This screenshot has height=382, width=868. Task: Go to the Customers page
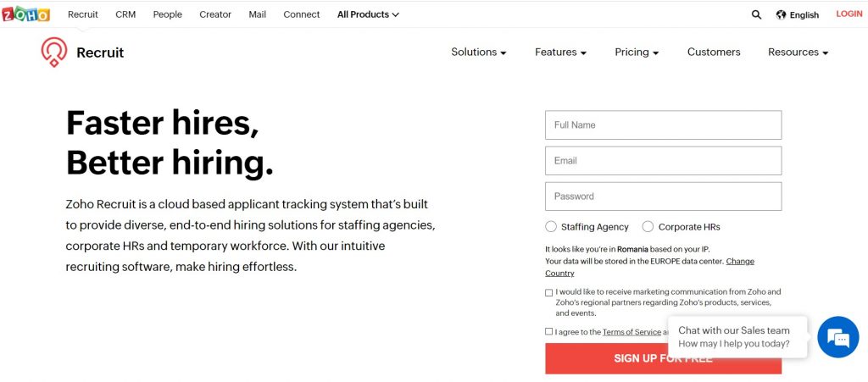coord(714,52)
